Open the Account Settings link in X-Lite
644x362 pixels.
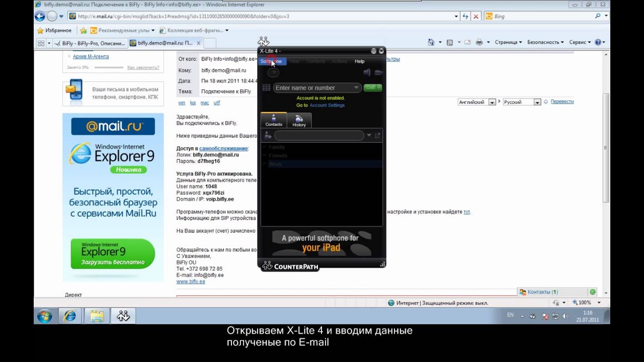coord(327,105)
